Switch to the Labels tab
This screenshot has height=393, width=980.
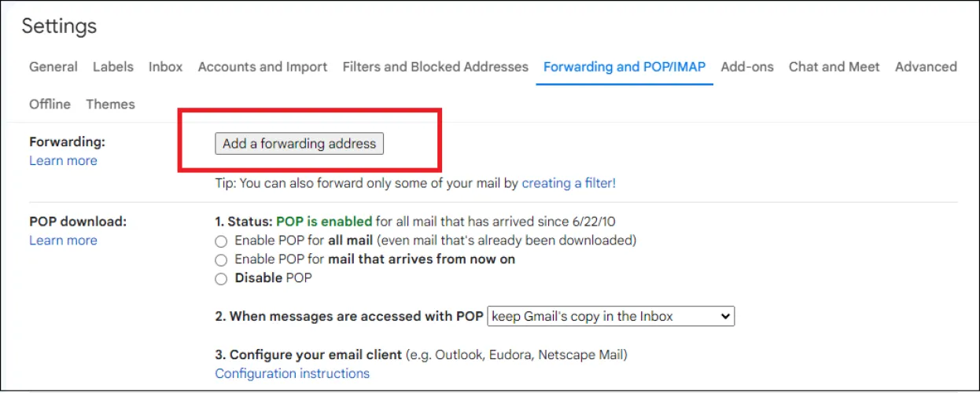[x=112, y=67]
